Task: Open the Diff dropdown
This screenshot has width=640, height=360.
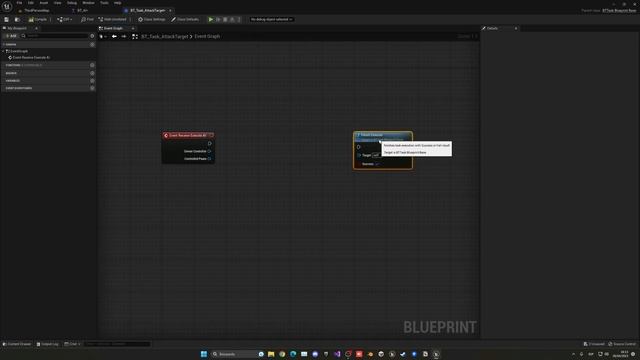Action: pyautogui.click(x=65, y=19)
